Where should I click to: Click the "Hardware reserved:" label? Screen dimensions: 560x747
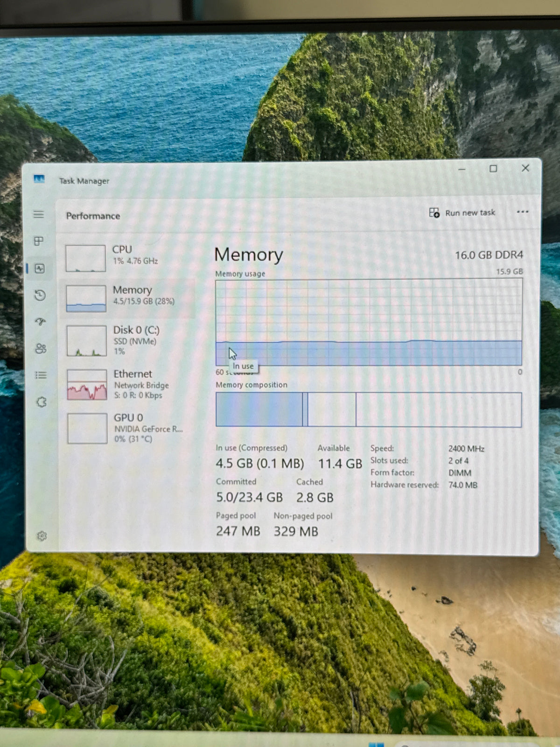(x=405, y=485)
